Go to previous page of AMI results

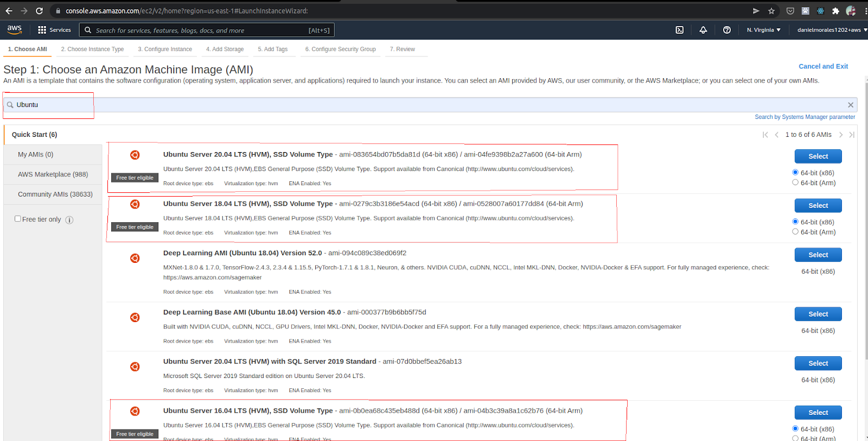[777, 135]
